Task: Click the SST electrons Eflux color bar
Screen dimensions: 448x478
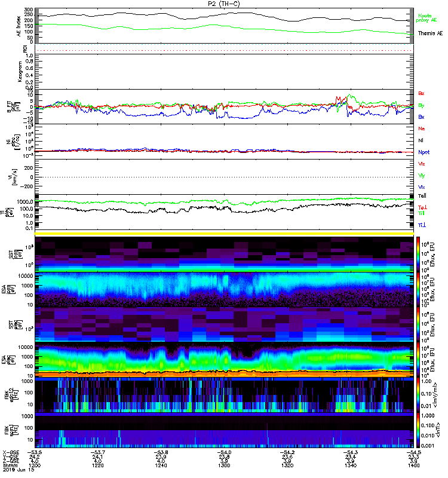Action: (x=418, y=324)
